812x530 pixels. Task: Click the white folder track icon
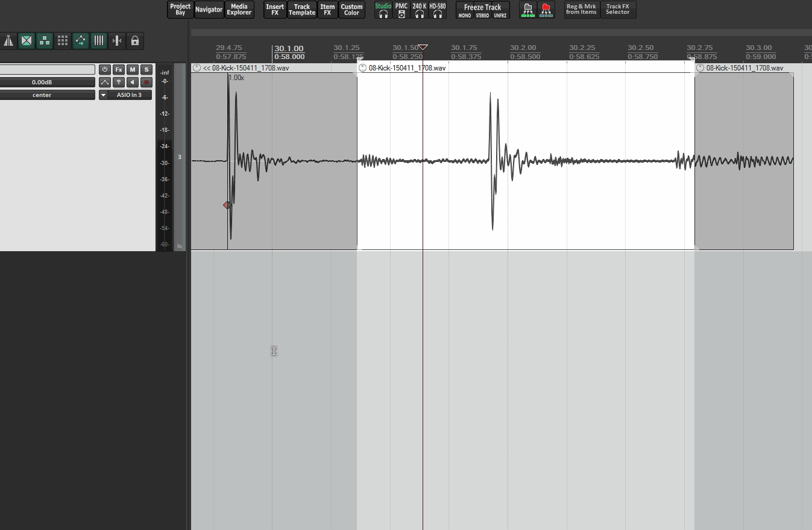coord(528,10)
